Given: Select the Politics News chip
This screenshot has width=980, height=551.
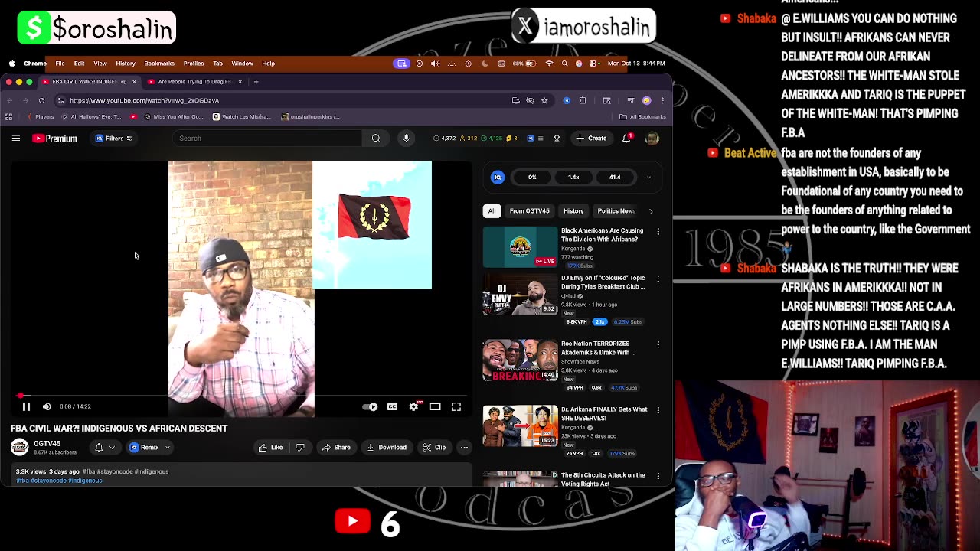Looking at the screenshot, I should click(616, 211).
